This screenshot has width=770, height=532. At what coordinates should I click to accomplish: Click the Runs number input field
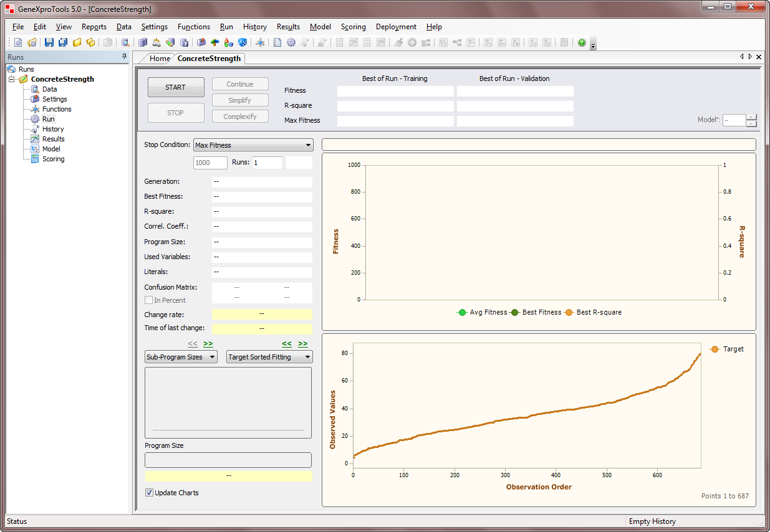267,163
